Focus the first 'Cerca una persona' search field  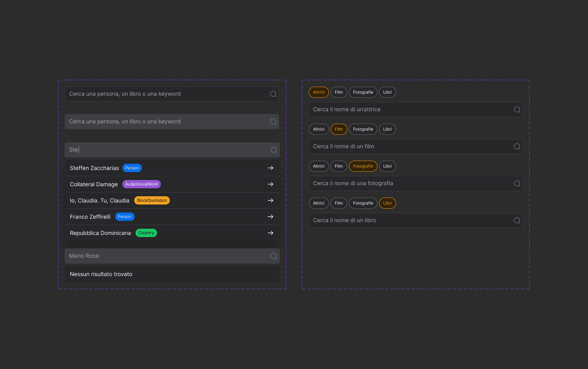click(x=172, y=94)
